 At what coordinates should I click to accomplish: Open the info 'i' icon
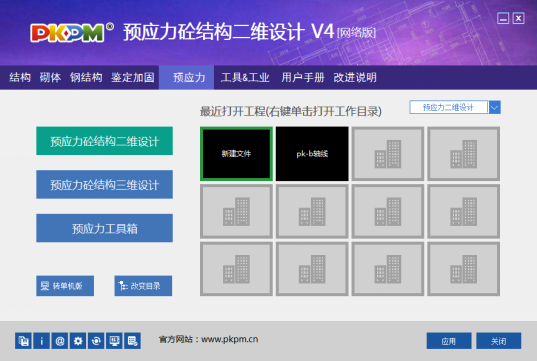pyautogui.click(x=41, y=341)
